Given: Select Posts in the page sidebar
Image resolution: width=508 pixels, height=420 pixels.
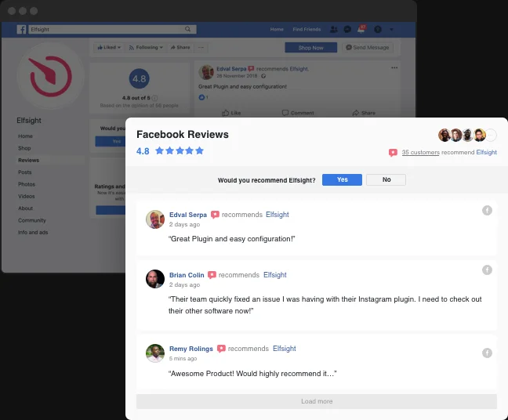Looking at the screenshot, I should [25, 172].
